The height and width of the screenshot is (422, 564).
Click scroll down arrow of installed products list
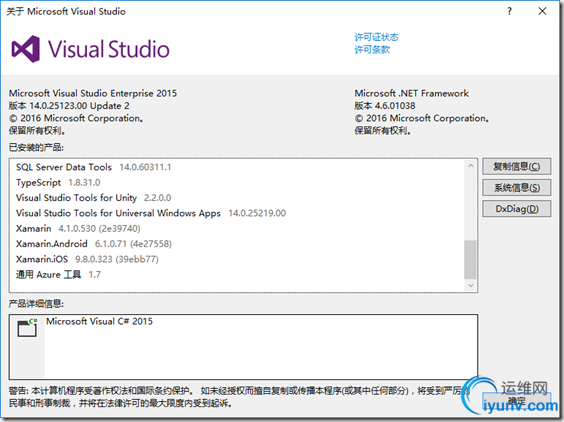[x=470, y=286]
